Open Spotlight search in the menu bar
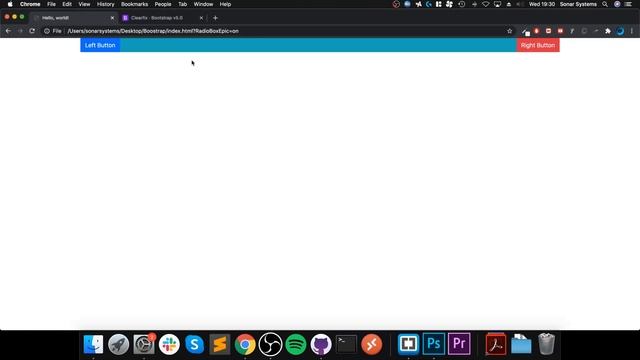 coord(605,4)
